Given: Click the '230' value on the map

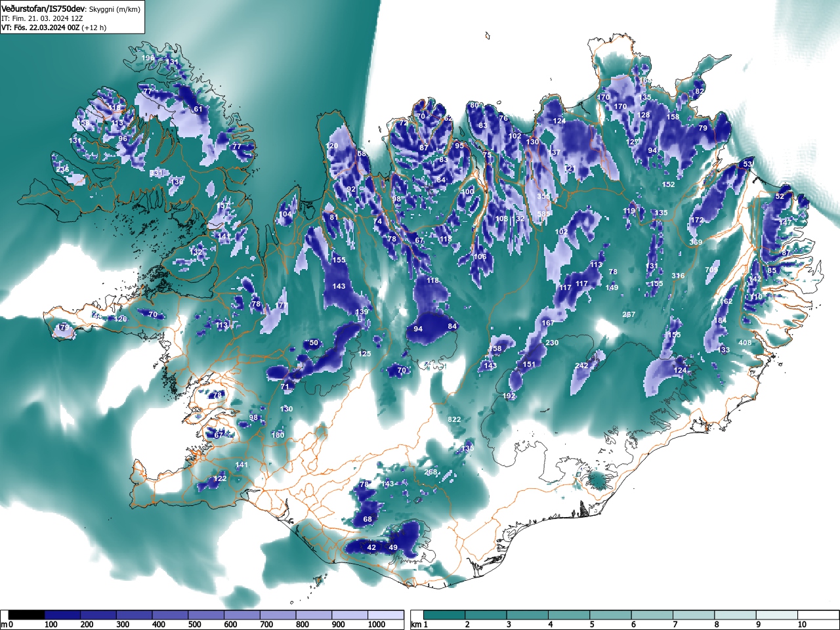Looking at the screenshot, I should coord(552,343).
